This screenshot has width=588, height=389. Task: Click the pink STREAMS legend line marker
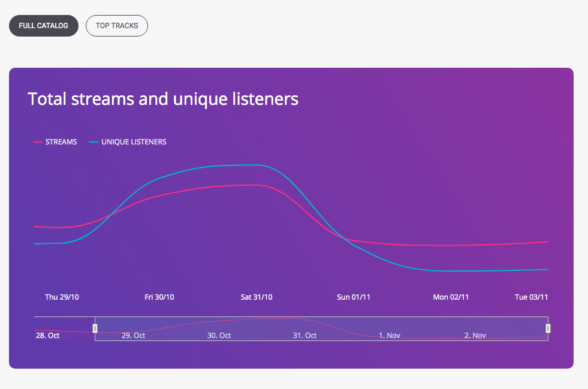pos(38,142)
